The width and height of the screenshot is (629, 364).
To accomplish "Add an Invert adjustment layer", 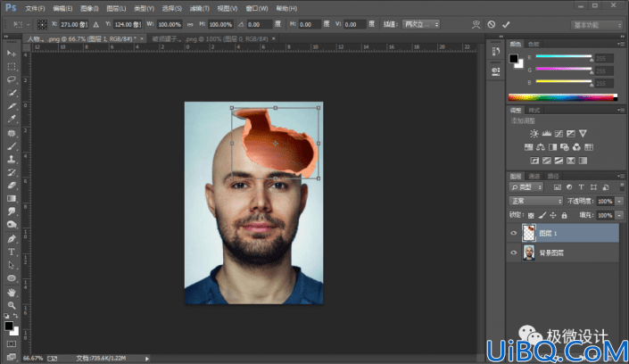I will tap(534, 161).
